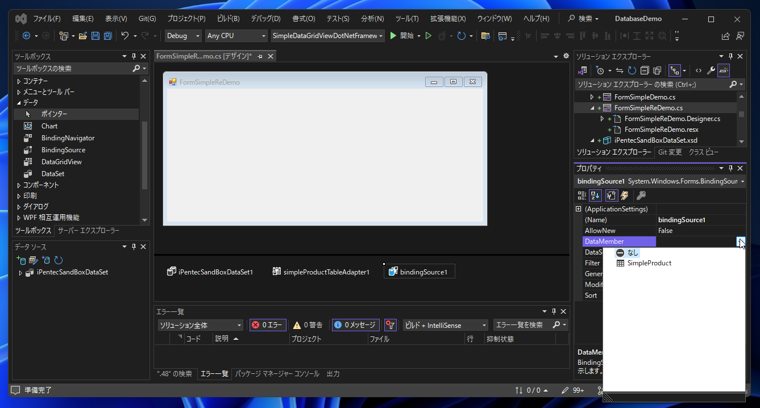Screen dimensions: 760x408
Task: Open the ファイル(F) menu
Action: (x=47, y=19)
